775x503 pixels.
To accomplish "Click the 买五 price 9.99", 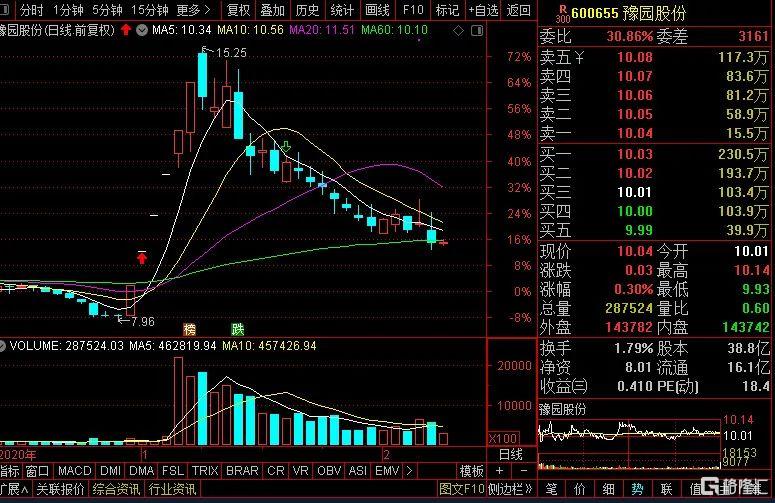I will point(639,230).
